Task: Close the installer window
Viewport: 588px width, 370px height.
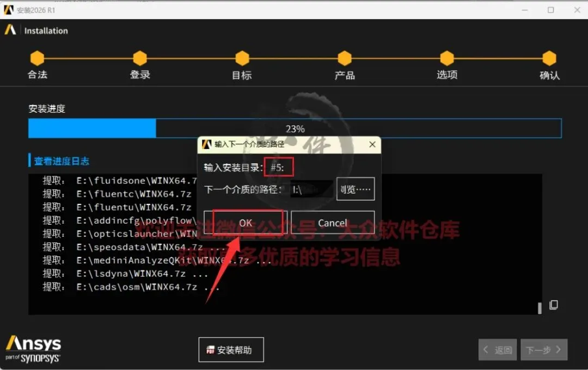Action: (x=577, y=10)
